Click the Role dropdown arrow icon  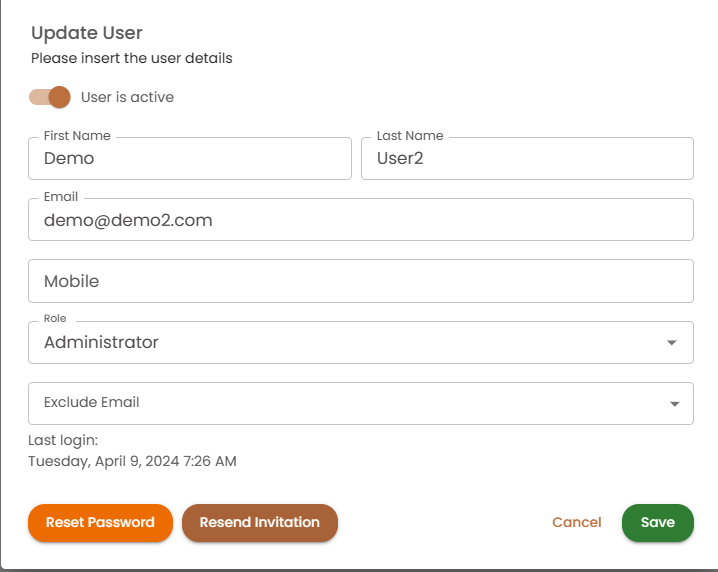click(673, 343)
